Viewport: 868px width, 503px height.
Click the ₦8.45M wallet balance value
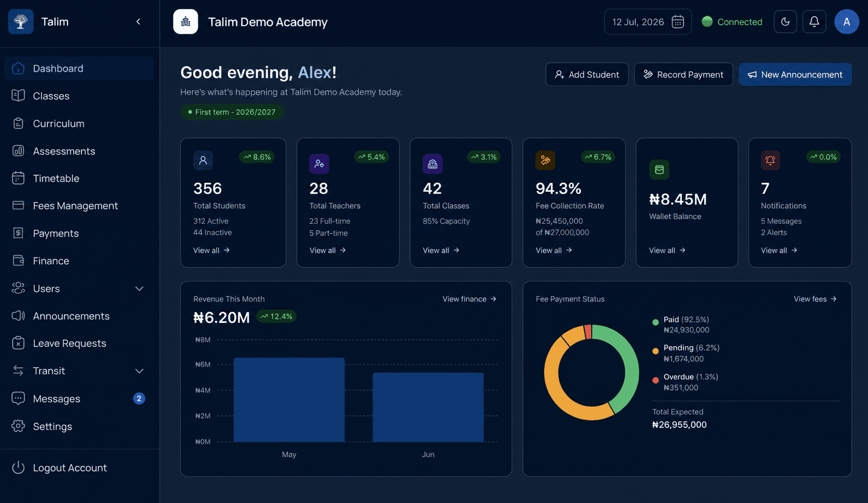(x=678, y=199)
